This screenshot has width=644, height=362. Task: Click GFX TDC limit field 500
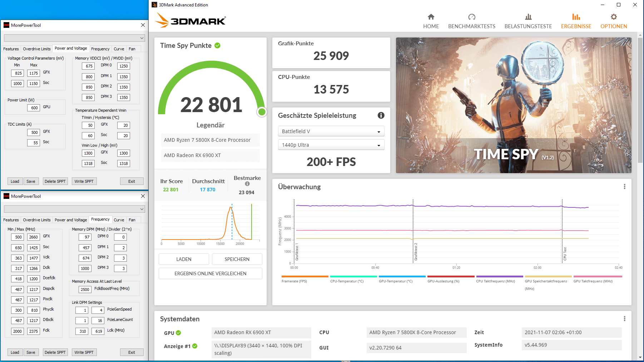click(x=34, y=132)
